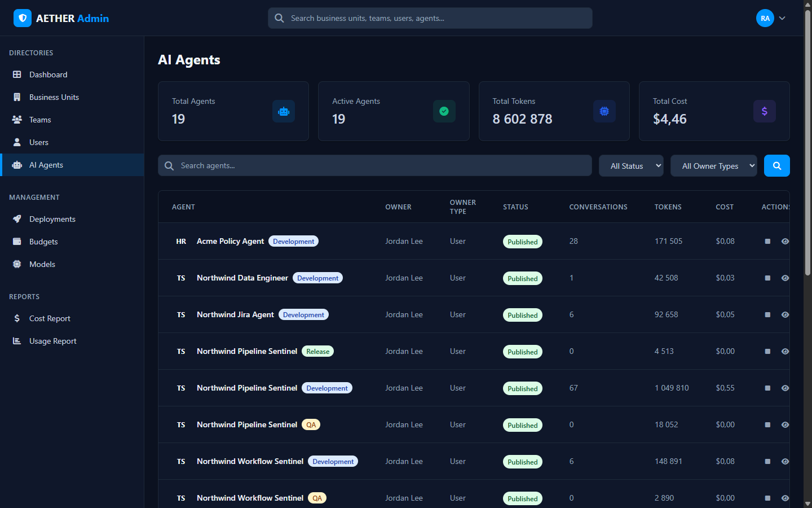View Acme Policy Agent with eye icon
This screenshot has height=508, width=812.
click(785, 241)
